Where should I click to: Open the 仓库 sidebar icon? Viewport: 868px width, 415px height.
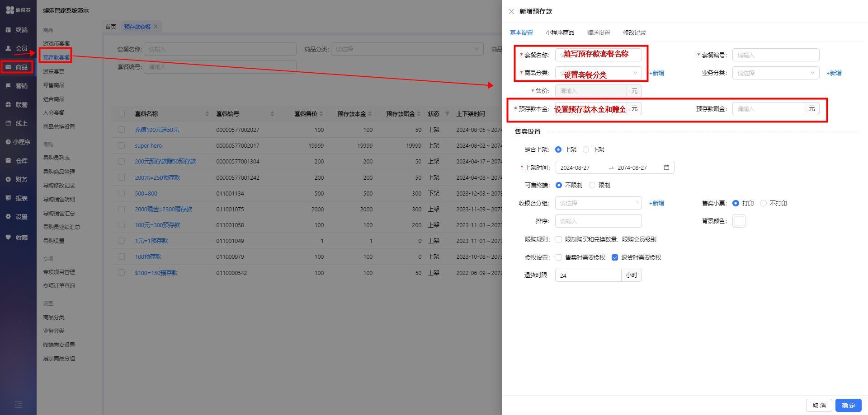click(x=8, y=161)
